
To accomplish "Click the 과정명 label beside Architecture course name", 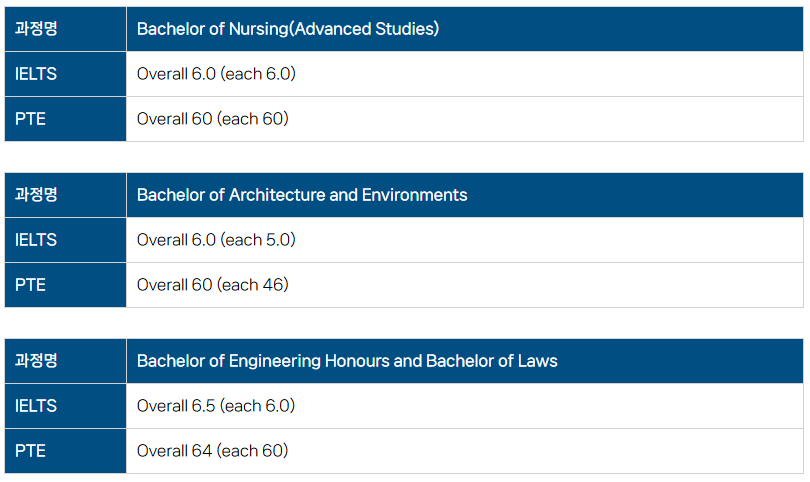I will click(36, 195).
